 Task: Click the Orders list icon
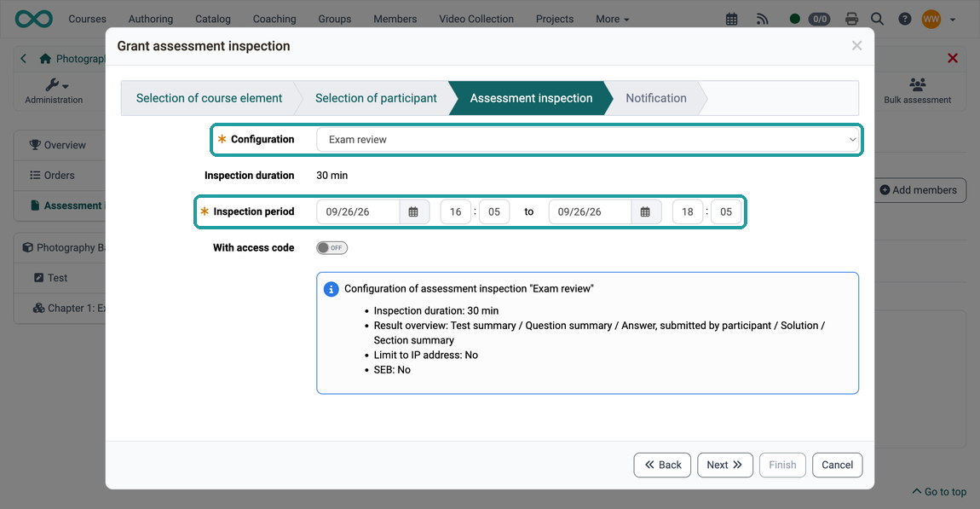click(x=35, y=175)
